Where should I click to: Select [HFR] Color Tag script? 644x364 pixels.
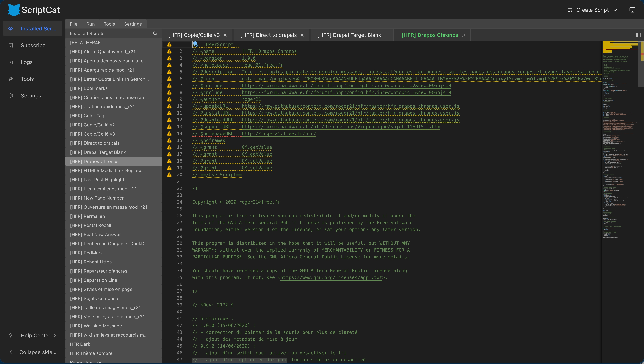[114, 116]
